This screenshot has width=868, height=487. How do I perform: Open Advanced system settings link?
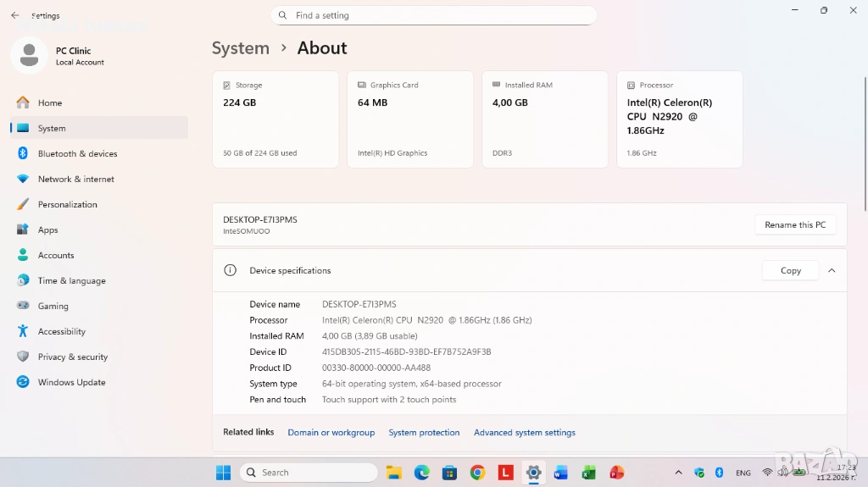point(524,433)
